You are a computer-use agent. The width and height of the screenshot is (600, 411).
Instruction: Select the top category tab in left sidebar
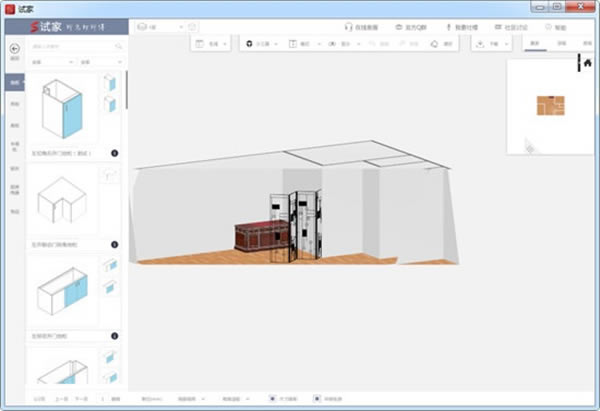pos(14,82)
